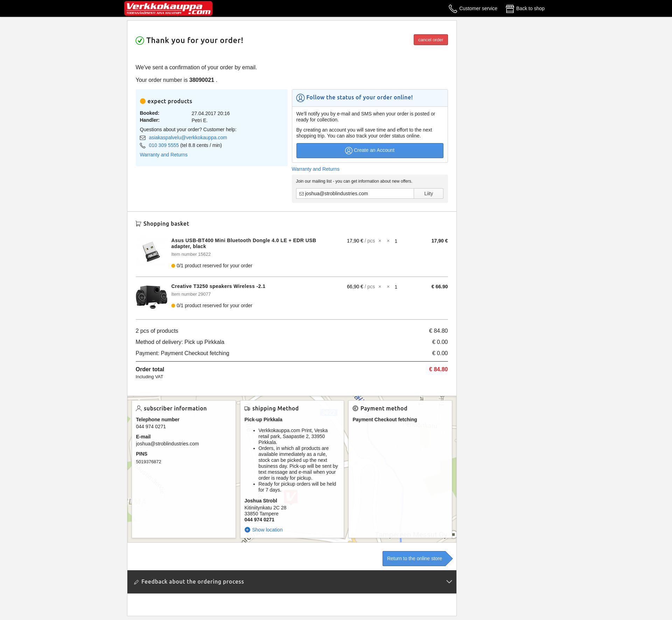The height and width of the screenshot is (620, 672).
Task: Click the phone icon beside 010 309 5555
Action: click(143, 146)
